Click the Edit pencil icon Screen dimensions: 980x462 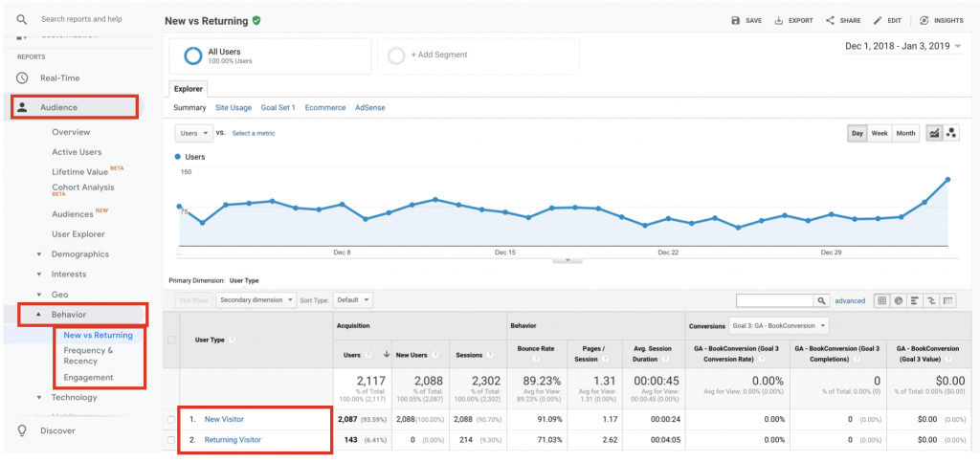pos(880,20)
